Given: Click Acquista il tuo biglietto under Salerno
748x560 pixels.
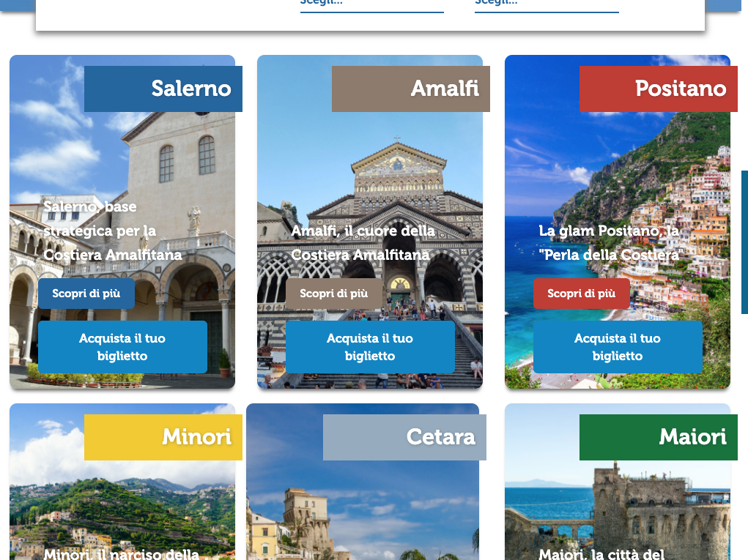Looking at the screenshot, I should tap(122, 346).
